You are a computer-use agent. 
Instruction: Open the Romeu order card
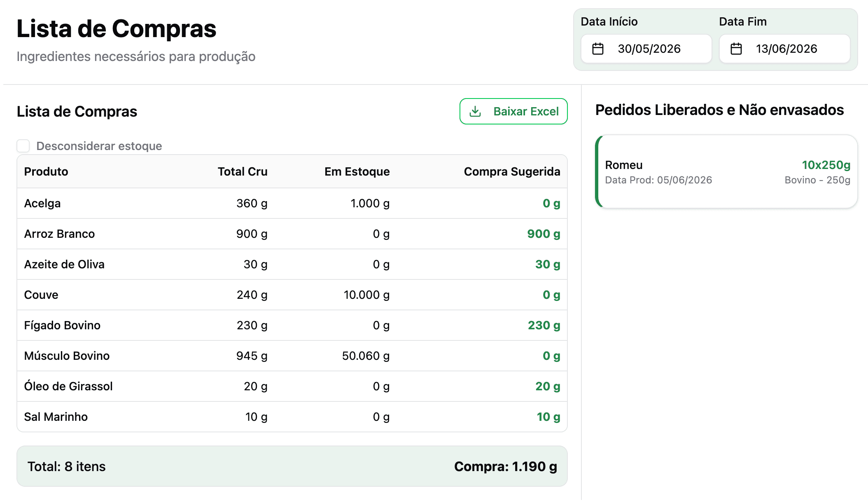727,171
